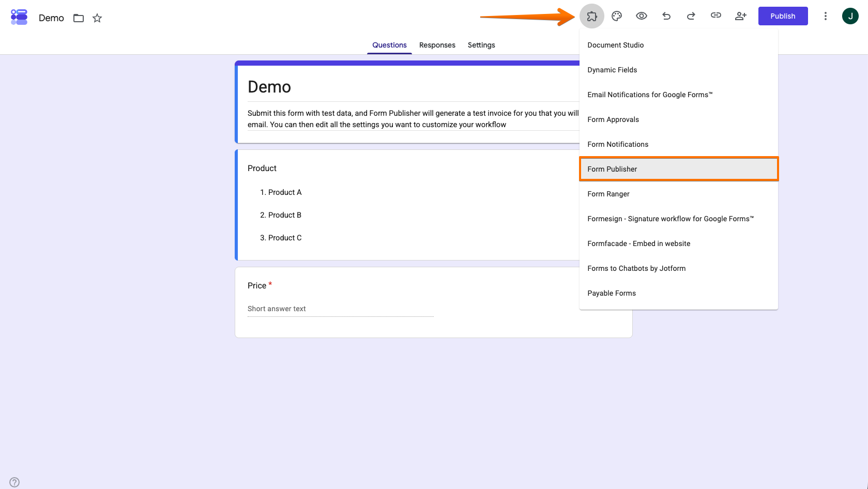Open the Settings tab
The image size is (868, 489).
click(x=481, y=45)
